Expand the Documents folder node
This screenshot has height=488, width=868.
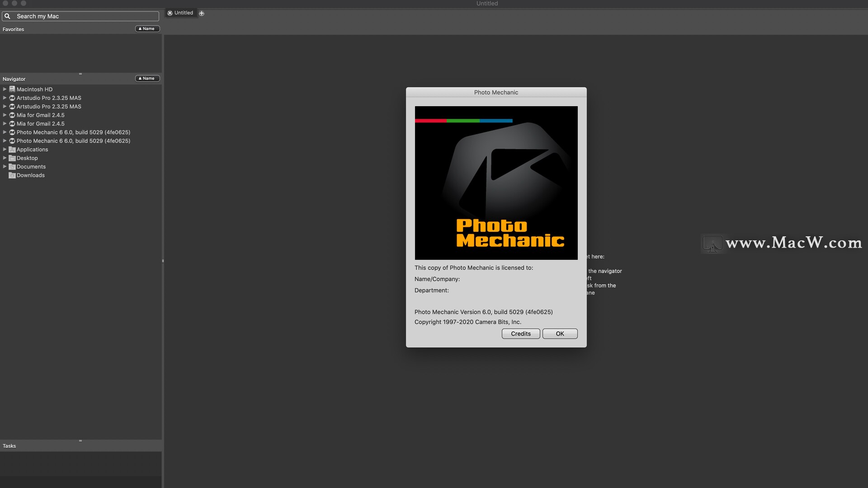[x=5, y=167]
